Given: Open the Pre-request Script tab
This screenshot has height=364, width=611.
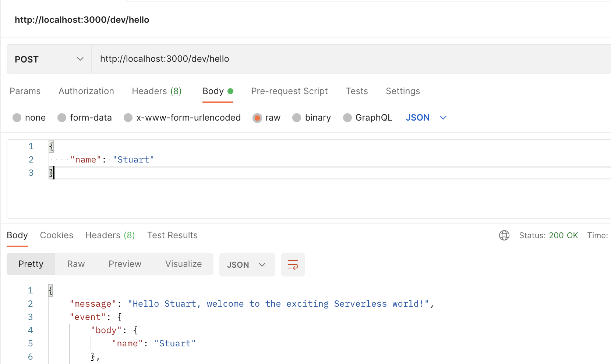Looking at the screenshot, I should pos(289,91).
